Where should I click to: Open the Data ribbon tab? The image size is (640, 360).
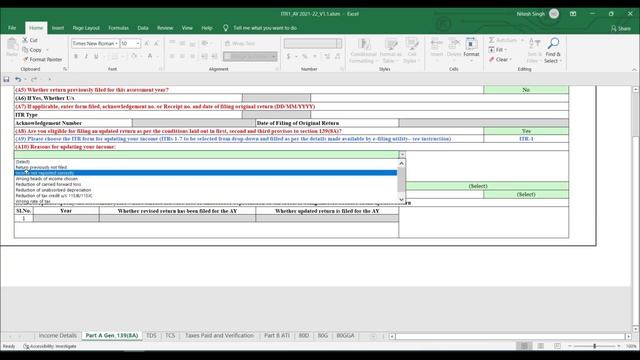(x=143, y=28)
